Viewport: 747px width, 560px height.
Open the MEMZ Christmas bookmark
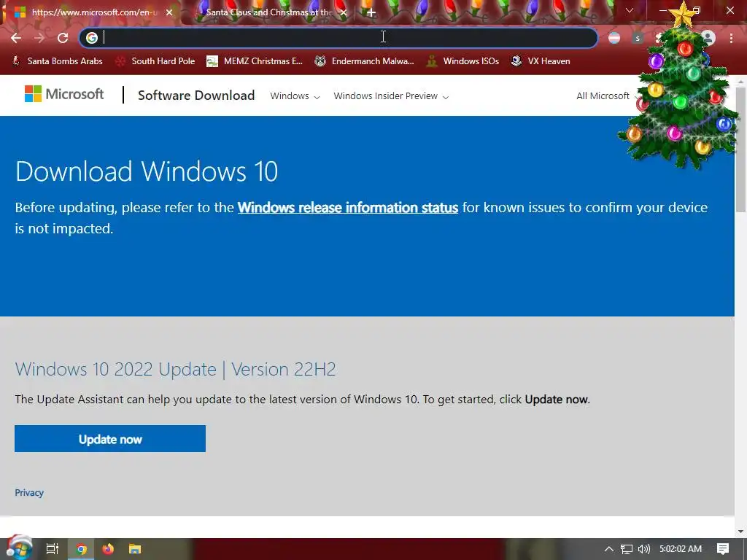click(255, 61)
